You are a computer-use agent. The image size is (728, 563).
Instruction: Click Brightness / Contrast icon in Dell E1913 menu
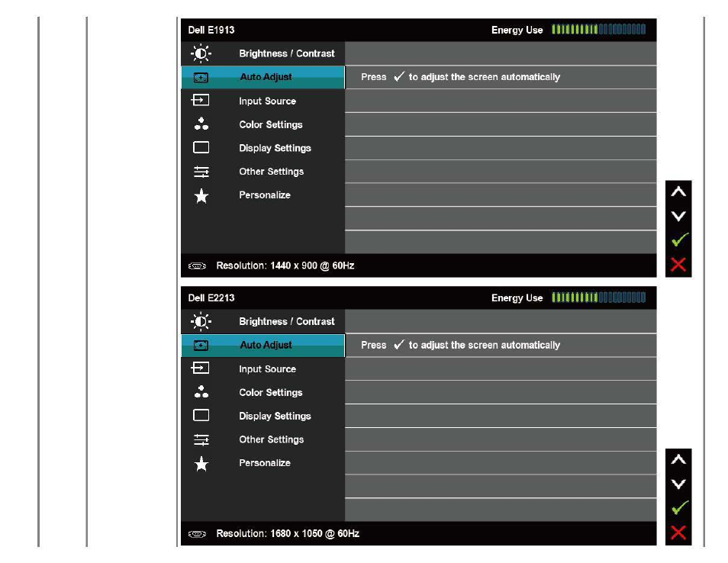[201, 54]
